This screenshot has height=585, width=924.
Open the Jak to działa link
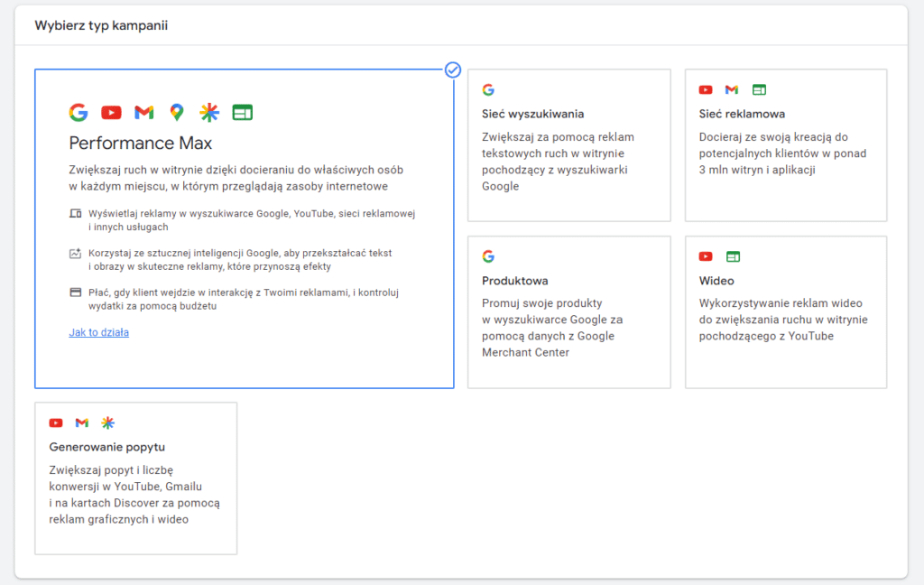point(98,332)
